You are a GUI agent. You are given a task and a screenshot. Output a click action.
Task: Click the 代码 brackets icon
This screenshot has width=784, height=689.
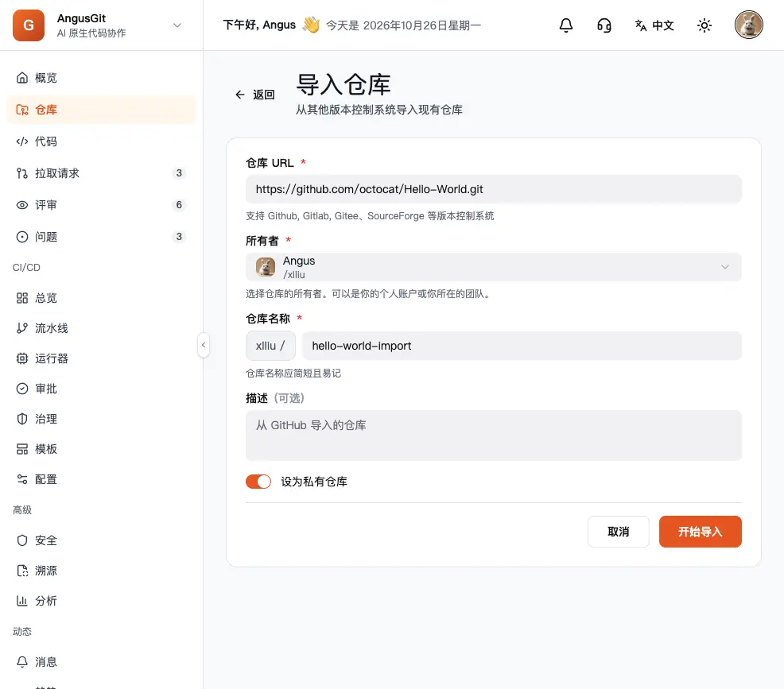coord(22,141)
